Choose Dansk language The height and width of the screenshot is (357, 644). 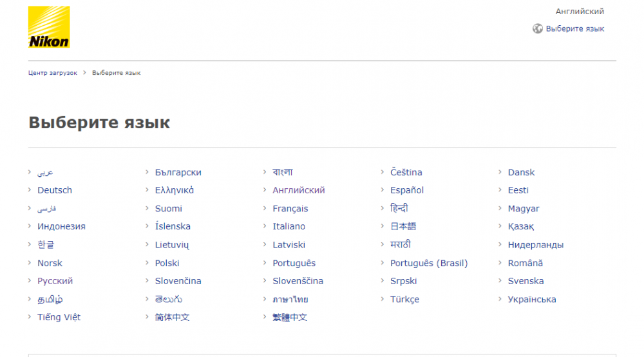[521, 173]
